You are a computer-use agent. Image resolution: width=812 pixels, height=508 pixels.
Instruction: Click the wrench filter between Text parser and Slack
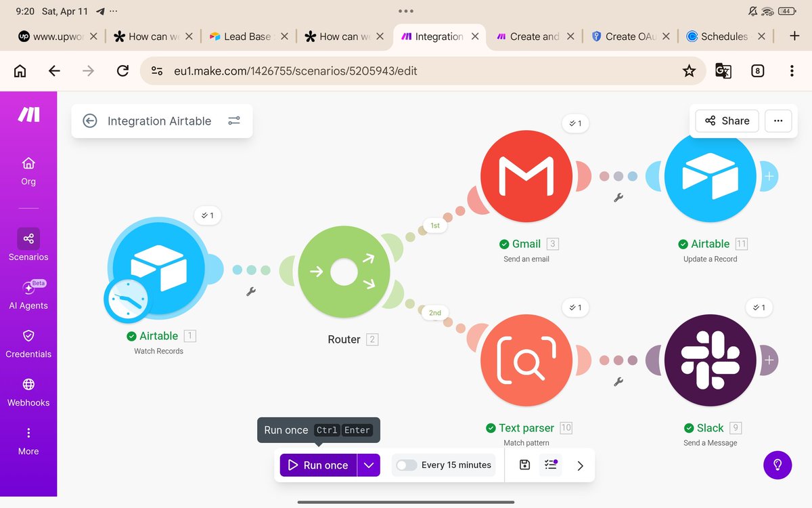[618, 382]
